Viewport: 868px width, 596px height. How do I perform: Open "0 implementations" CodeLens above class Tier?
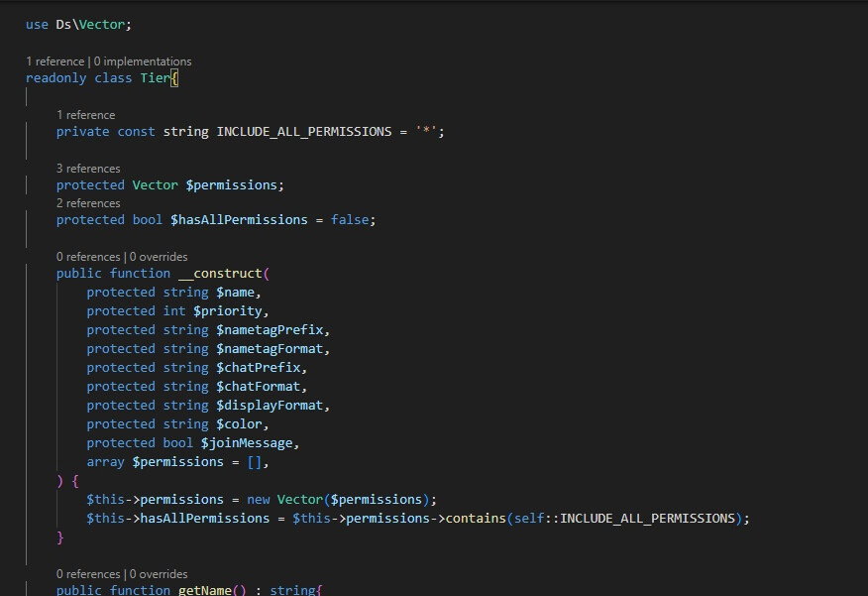[x=143, y=61]
